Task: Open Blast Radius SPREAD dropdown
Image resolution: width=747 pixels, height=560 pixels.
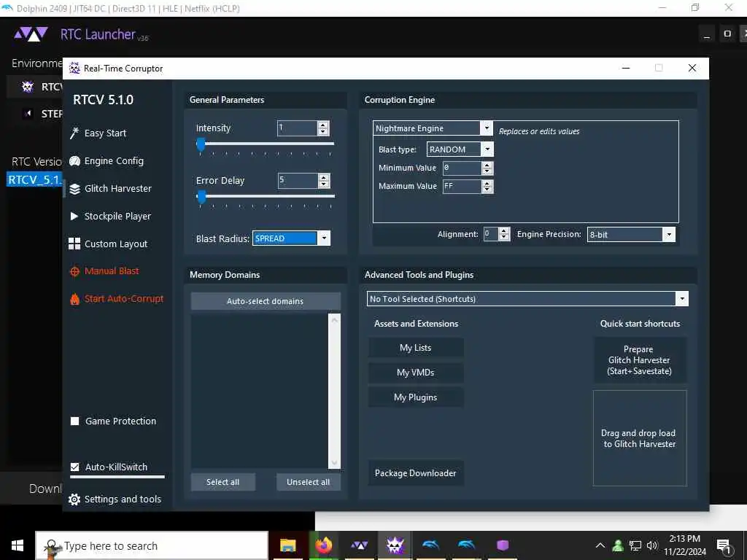Action: pos(323,238)
